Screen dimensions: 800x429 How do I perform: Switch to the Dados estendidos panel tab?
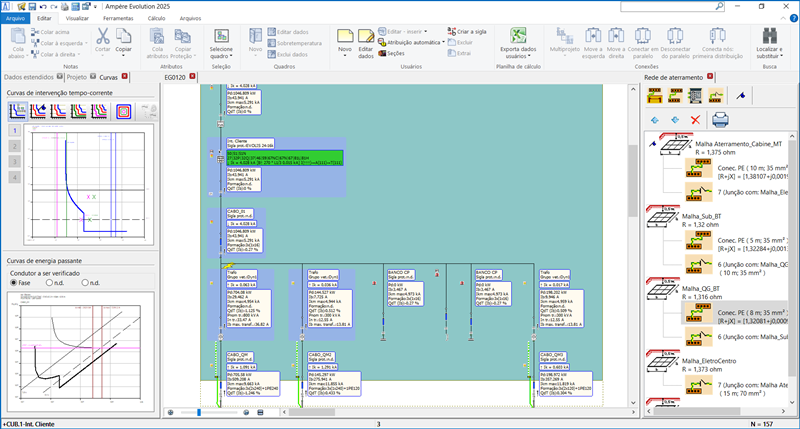[29, 77]
